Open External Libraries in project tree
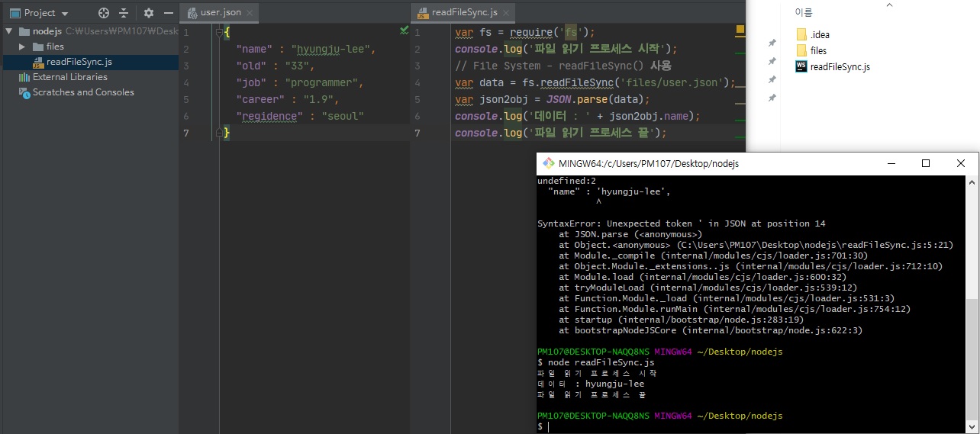 click(x=69, y=77)
